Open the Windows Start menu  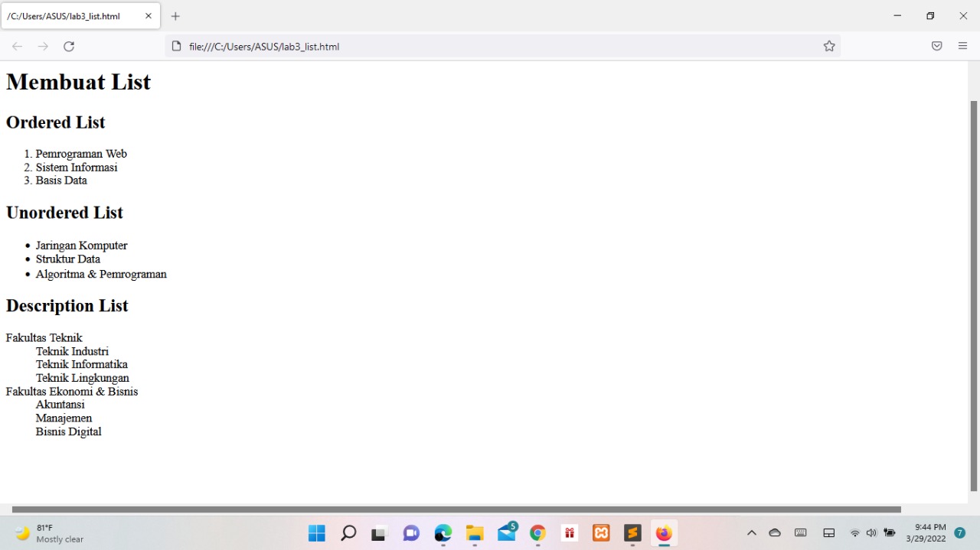[316, 533]
